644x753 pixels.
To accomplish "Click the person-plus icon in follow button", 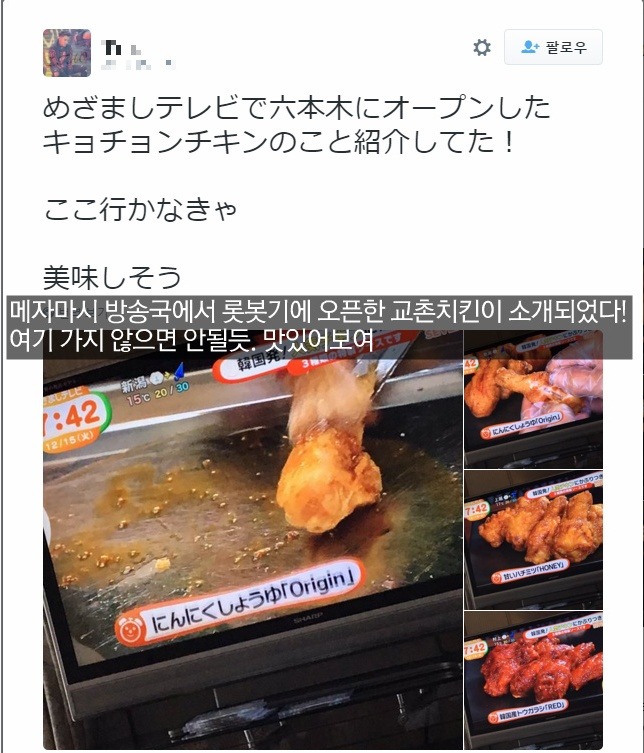I will point(530,47).
